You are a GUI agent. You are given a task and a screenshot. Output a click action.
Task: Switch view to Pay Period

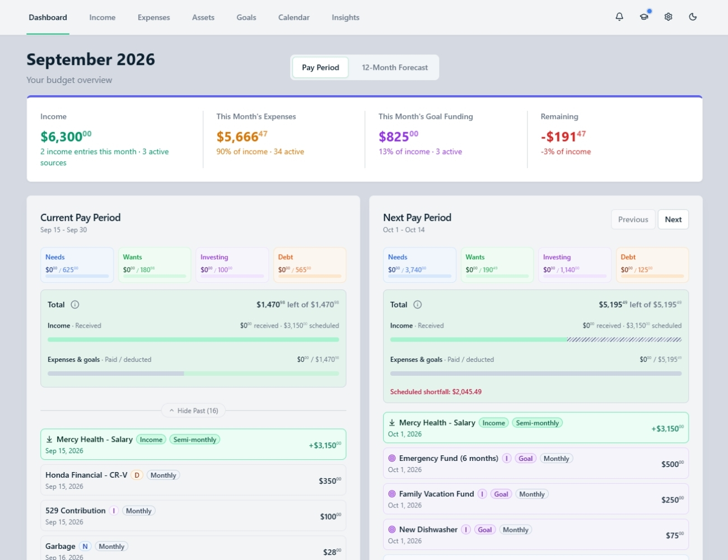320,67
